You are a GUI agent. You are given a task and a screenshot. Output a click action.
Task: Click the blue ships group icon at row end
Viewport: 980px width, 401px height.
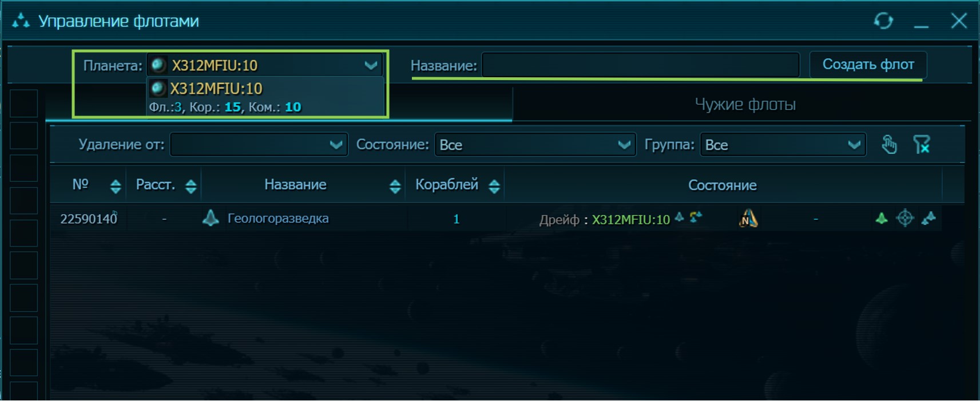coord(929,218)
